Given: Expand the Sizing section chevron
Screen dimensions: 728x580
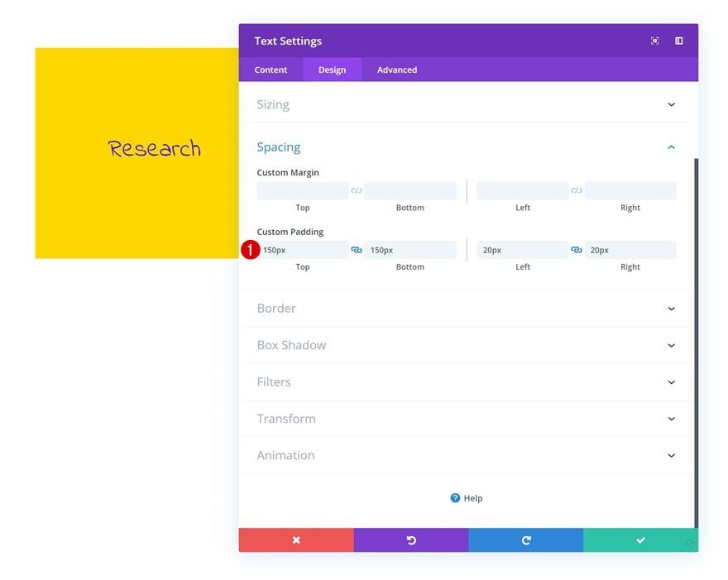Looking at the screenshot, I should click(672, 104).
